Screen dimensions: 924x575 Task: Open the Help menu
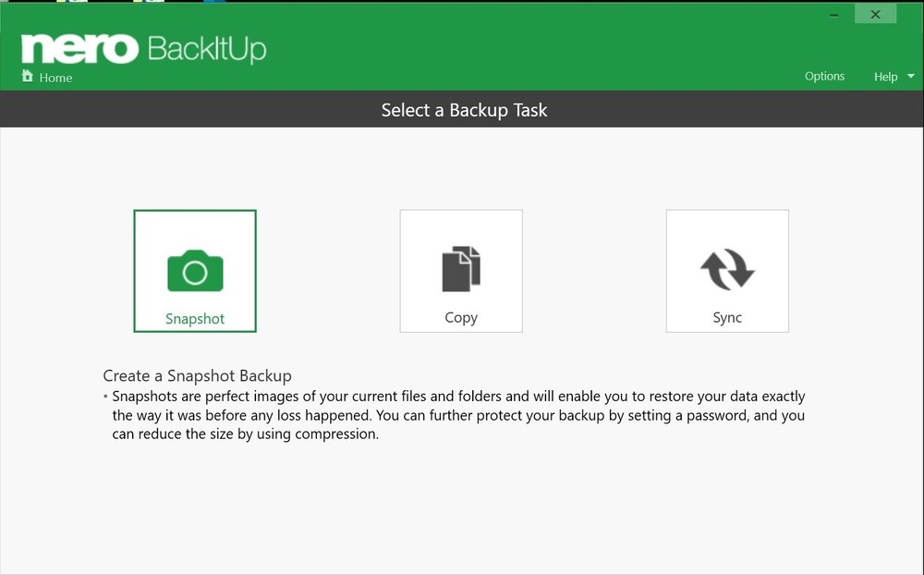(885, 77)
